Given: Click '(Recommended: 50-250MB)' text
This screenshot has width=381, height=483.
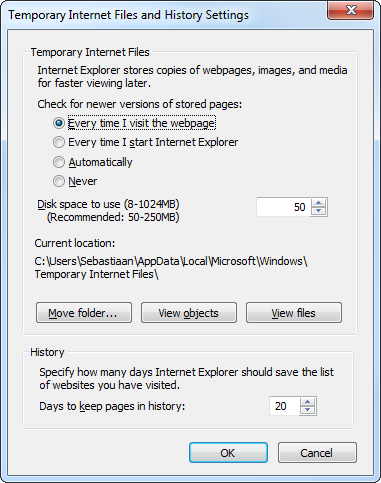Looking at the screenshot, I should 113,217.
